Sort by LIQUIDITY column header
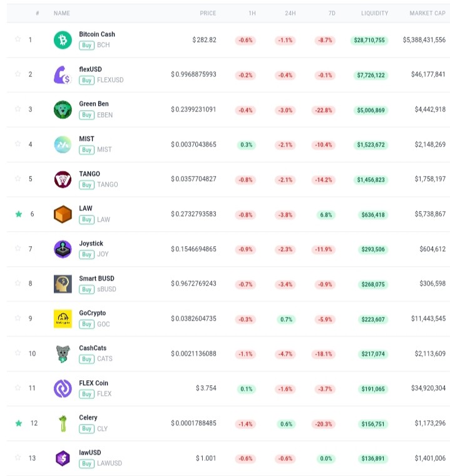Image resolution: width=450 pixels, height=476 pixels. click(x=374, y=13)
